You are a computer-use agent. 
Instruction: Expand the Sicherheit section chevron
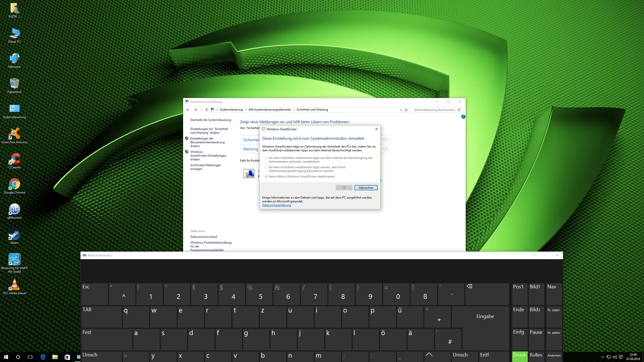[385, 140]
